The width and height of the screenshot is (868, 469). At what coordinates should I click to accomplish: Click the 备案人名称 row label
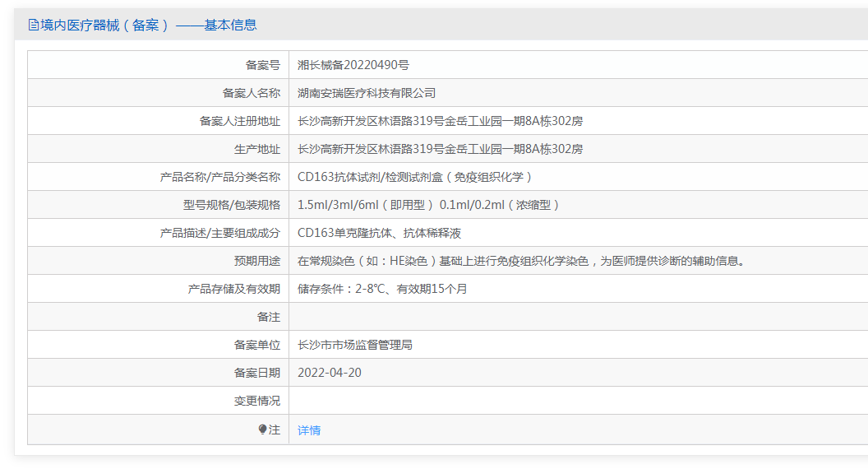point(252,93)
